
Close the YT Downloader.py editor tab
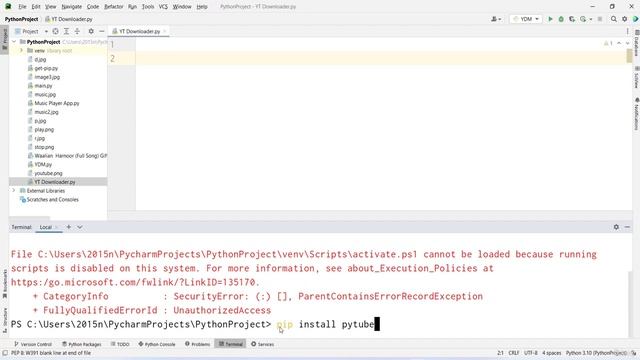164,31
